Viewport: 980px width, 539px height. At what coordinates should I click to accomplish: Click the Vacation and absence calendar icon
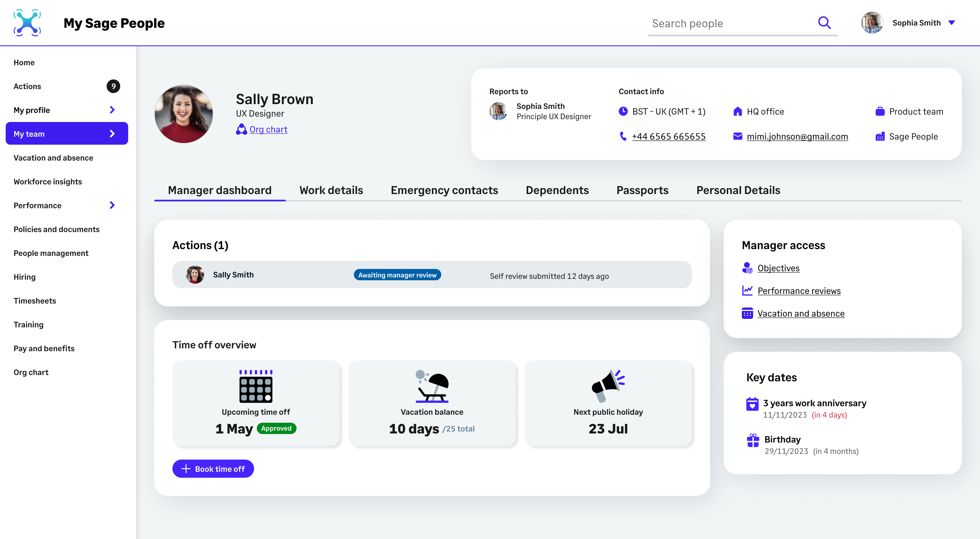point(747,314)
